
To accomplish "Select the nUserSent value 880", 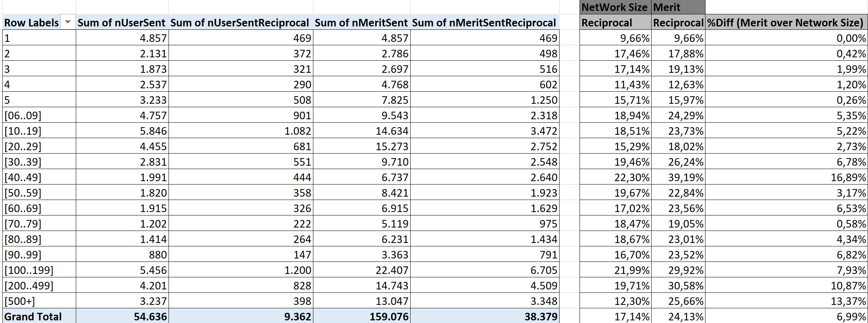I will point(122,254).
